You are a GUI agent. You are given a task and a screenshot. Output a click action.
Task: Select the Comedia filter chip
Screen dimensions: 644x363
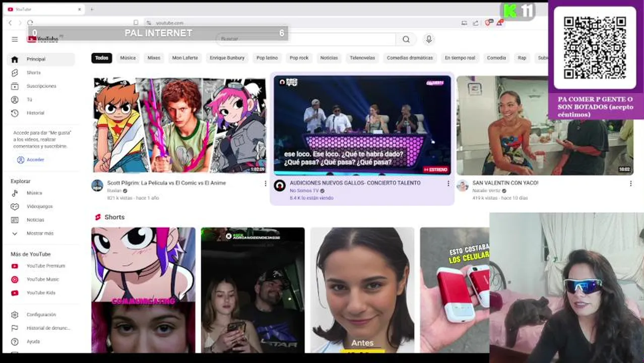click(496, 58)
